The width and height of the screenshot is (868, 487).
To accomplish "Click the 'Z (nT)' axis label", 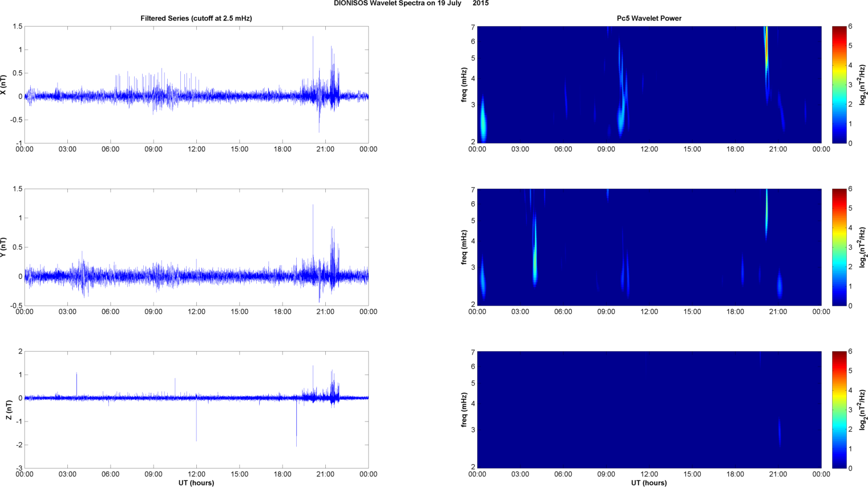I will [x=9, y=410].
